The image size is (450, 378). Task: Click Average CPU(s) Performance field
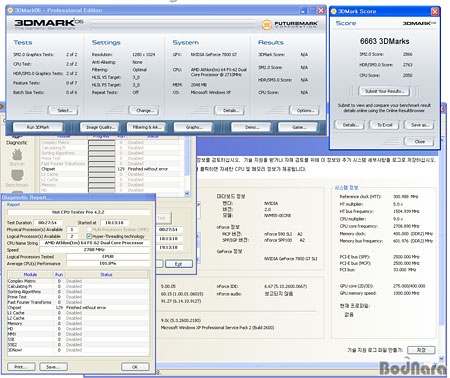click(x=108, y=263)
